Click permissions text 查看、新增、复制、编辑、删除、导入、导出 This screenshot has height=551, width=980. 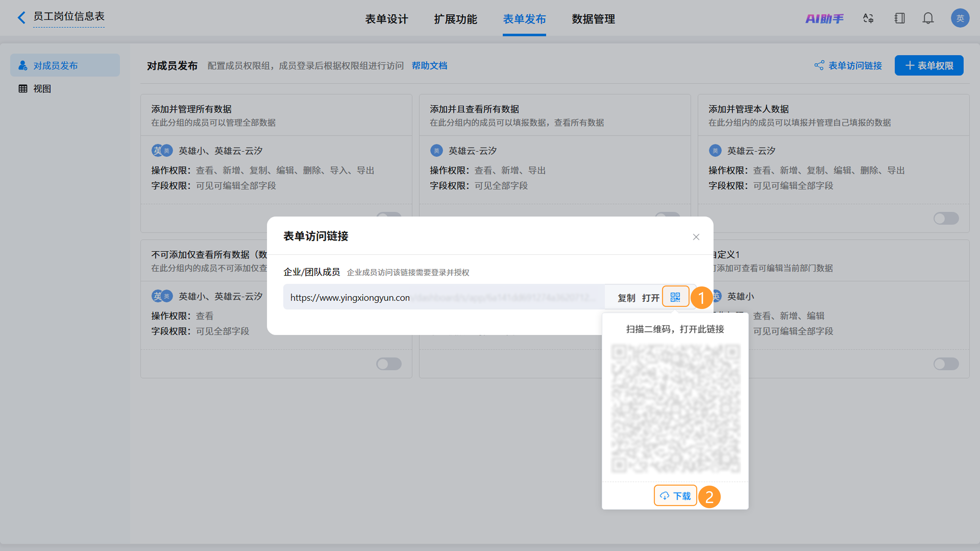pos(285,171)
